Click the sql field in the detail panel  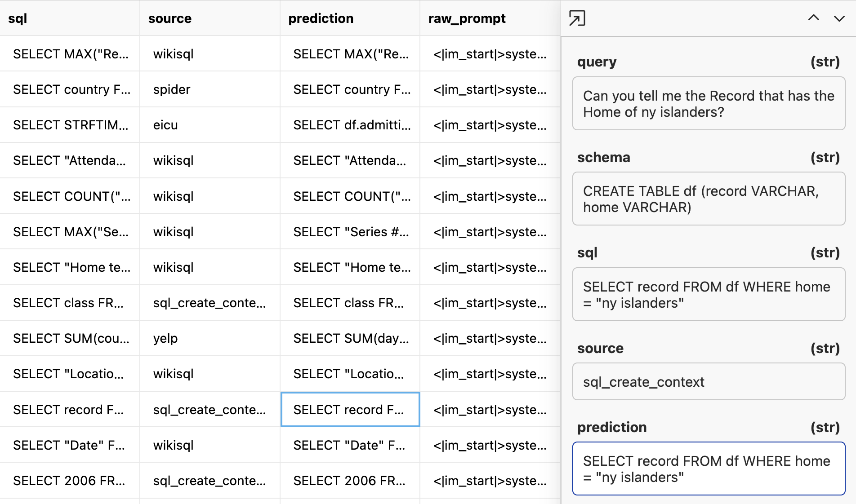pos(709,295)
